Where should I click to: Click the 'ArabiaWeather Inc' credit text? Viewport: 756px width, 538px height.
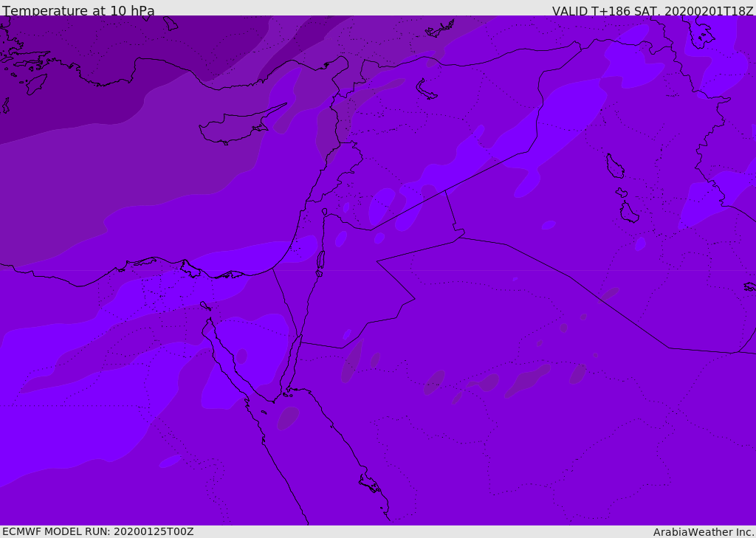click(x=703, y=532)
